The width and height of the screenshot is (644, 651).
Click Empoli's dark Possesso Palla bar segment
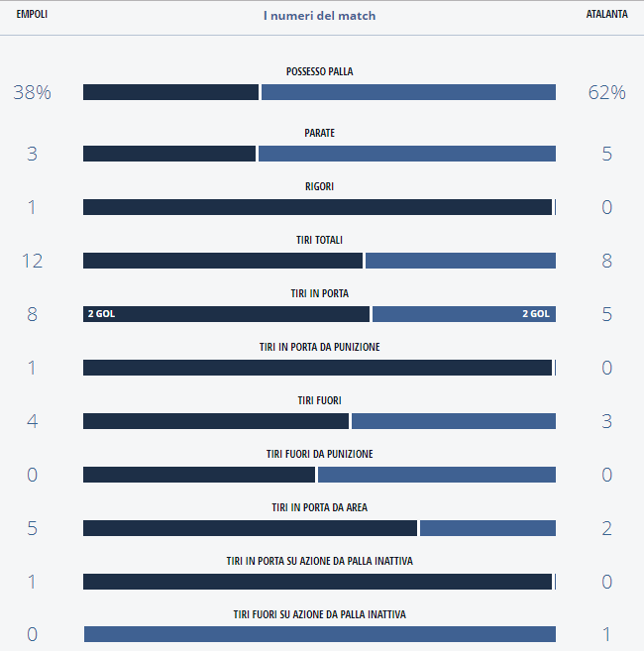click(x=170, y=92)
